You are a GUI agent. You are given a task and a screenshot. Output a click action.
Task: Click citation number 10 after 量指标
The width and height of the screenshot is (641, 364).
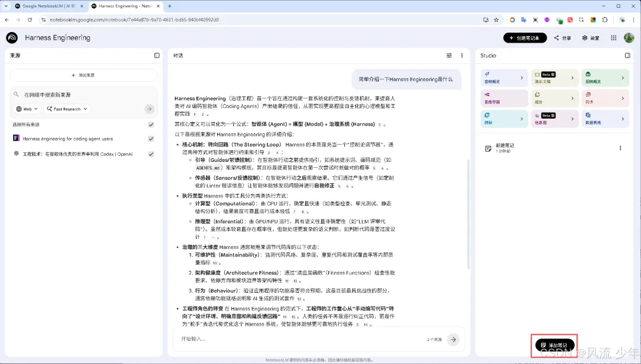point(215,263)
